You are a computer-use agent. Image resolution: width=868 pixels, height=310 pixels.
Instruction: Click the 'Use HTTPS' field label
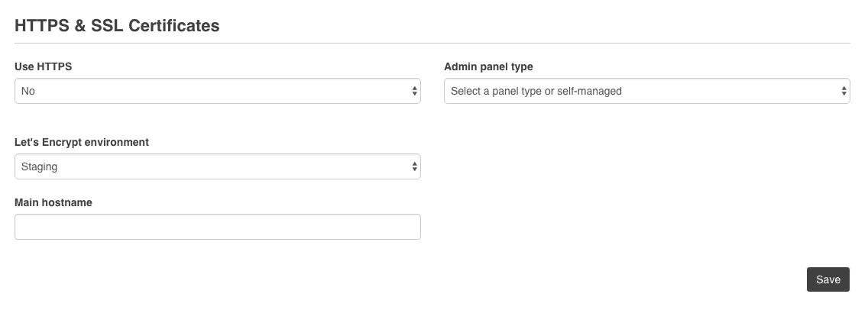44,66
